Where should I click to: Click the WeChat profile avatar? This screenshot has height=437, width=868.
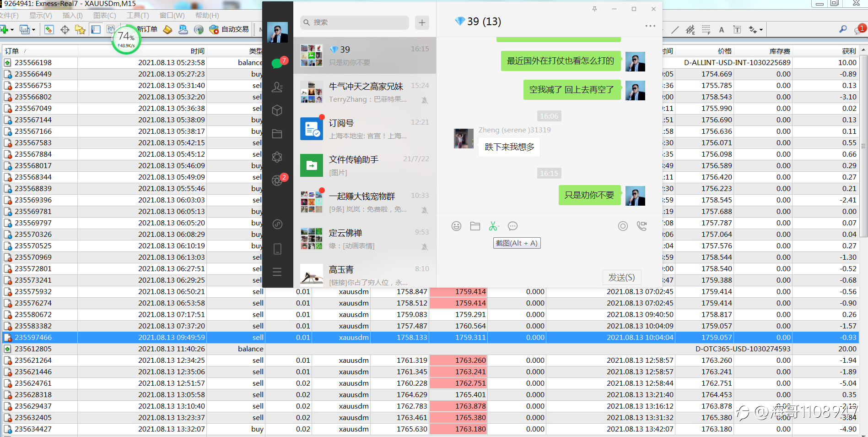click(x=277, y=33)
